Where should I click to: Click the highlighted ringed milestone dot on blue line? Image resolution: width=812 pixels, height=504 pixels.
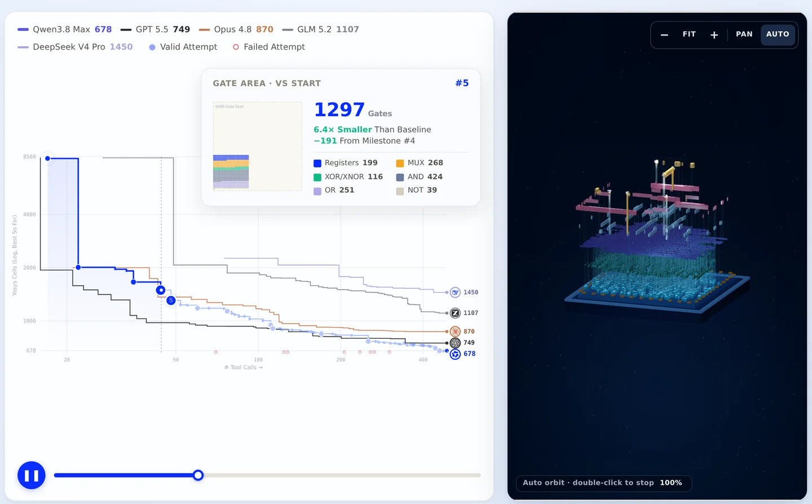pyautogui.click(x=161, y=290)
